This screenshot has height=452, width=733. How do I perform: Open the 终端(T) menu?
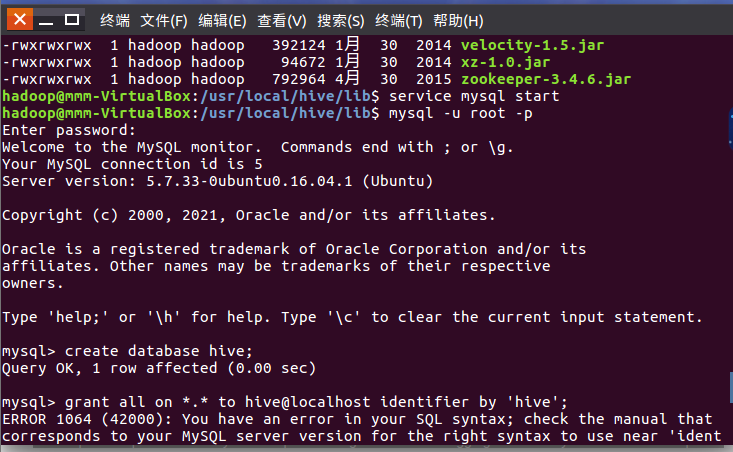[398, 21]
